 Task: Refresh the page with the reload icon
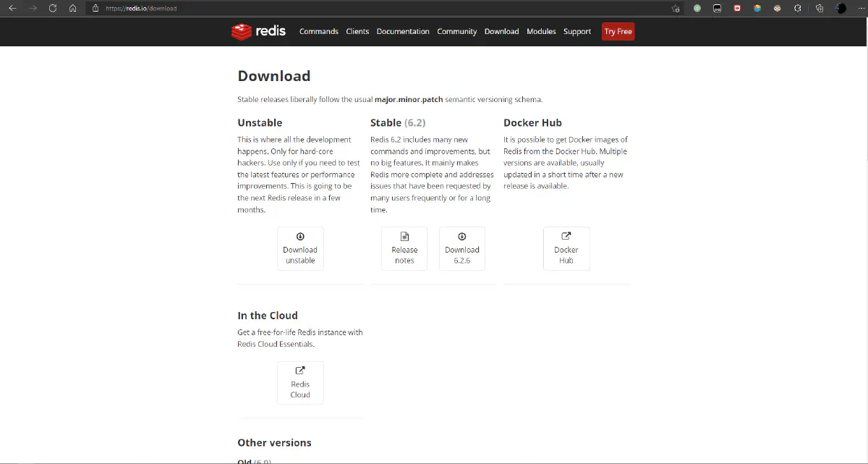pos(53,9)
